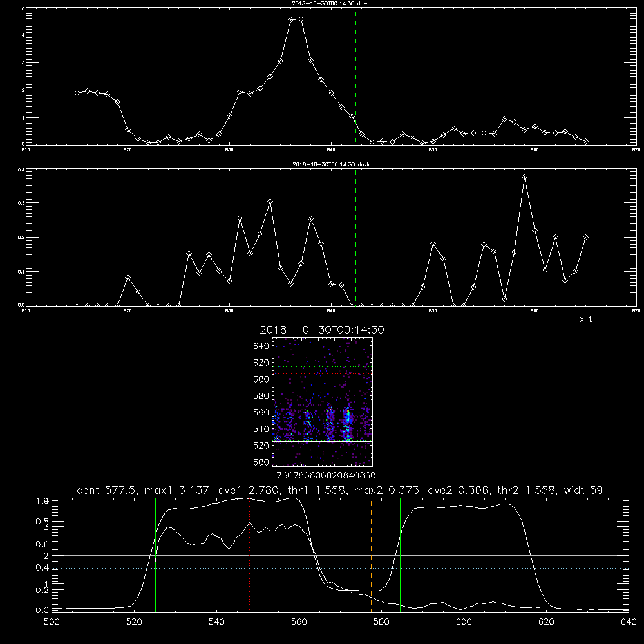
Task: Click the '580' y-axis label beside the heatmap
Action: pos(261,396)
